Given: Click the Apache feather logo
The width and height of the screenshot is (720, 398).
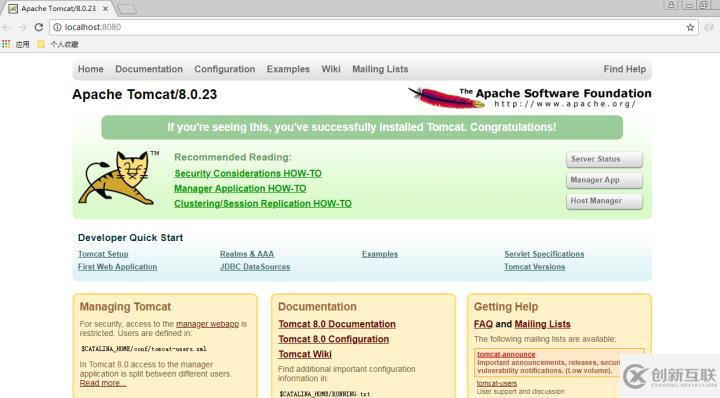Looking at the screenshot, I should 446,97.
